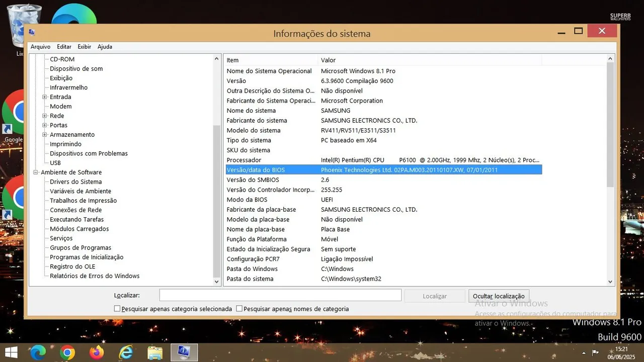Click the Ocultar localização button

[x=499, y=296]
